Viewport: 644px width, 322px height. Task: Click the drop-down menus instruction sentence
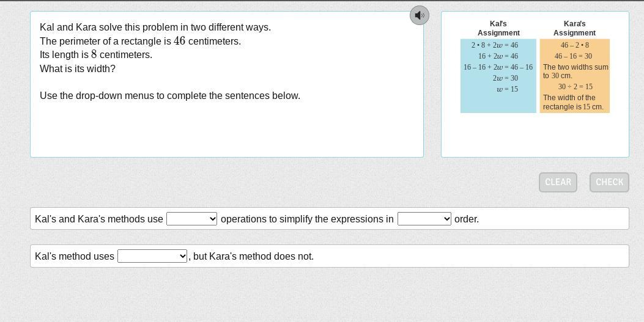point(170,96)
